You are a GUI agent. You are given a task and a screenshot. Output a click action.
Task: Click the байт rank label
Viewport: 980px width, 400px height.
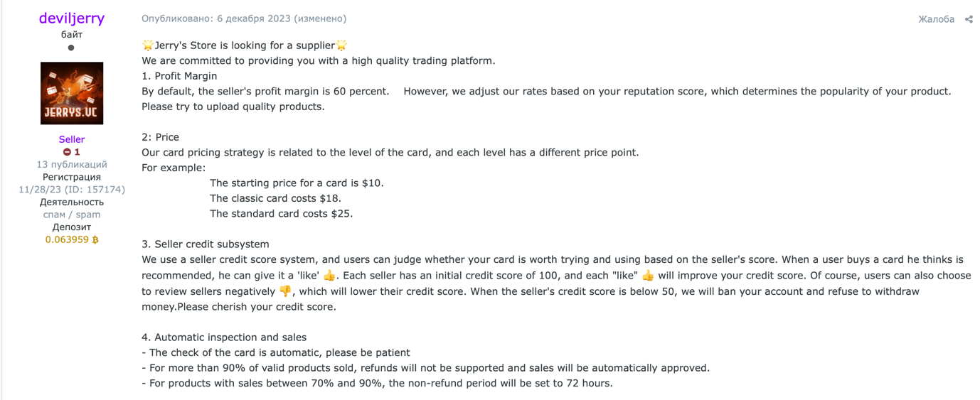pos(72,34)
